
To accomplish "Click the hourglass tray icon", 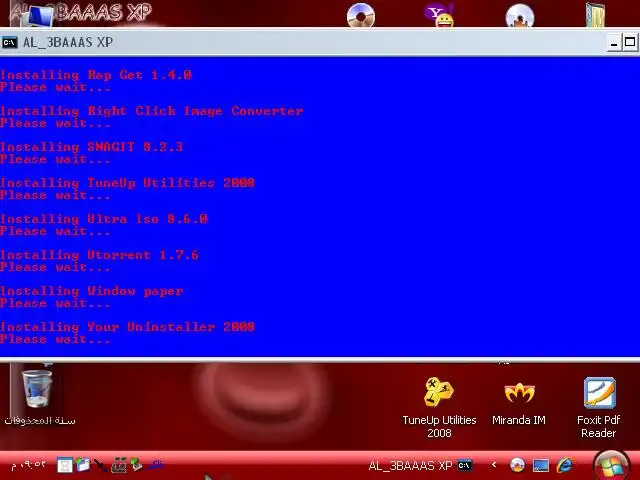I will pyautogui.click(x=64, y=465).
